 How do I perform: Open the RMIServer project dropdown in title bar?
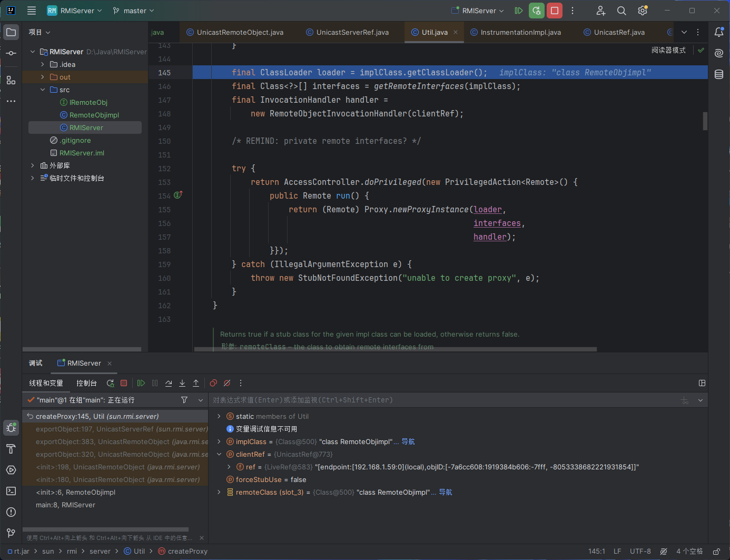pyautogui.click(x=75, y=11)
